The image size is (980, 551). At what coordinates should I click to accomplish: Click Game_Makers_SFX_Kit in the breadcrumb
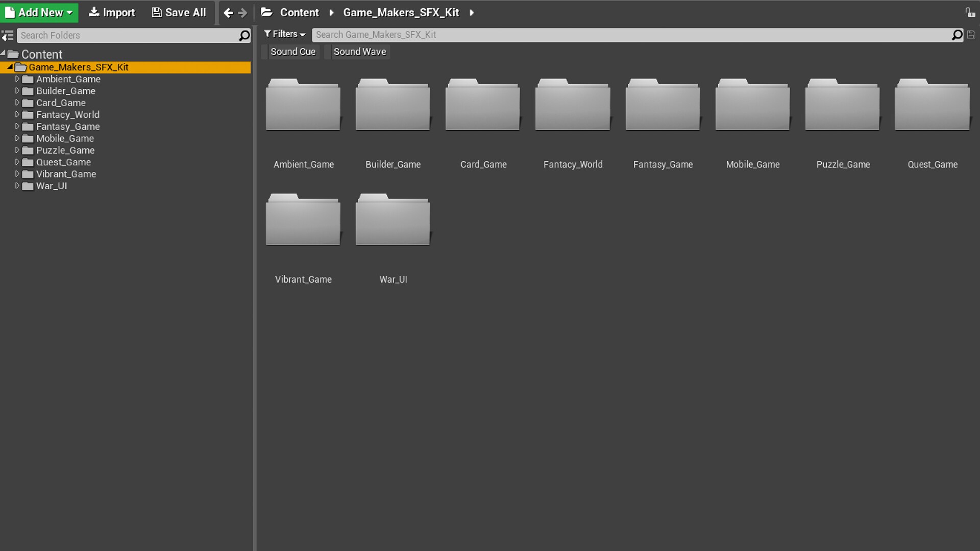(401, 12)
